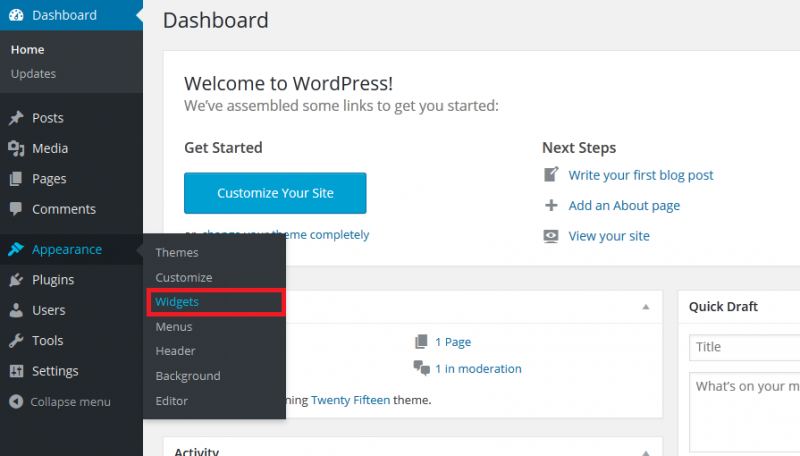Select Home submenu item
The height and width of the screenshot is (456, 800).
(28, 49)
